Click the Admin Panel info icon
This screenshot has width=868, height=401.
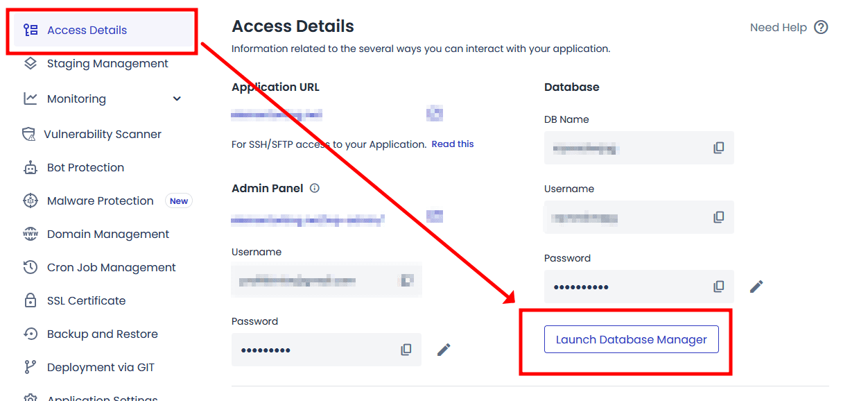(x=315, y=188)
